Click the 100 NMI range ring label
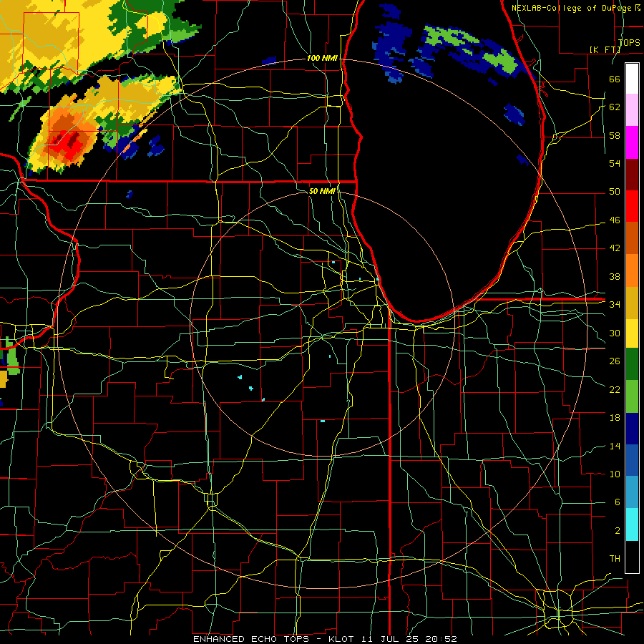Image resolution: width=644 pixels, height=644 pixels. [322, 59]
